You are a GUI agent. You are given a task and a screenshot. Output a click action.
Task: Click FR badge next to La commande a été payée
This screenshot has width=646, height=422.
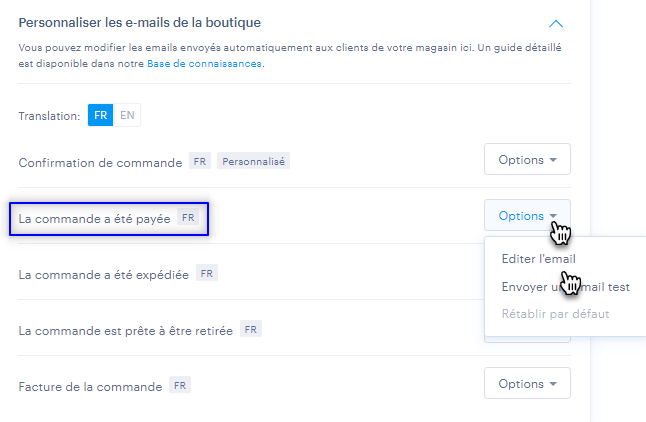[188, 217]
